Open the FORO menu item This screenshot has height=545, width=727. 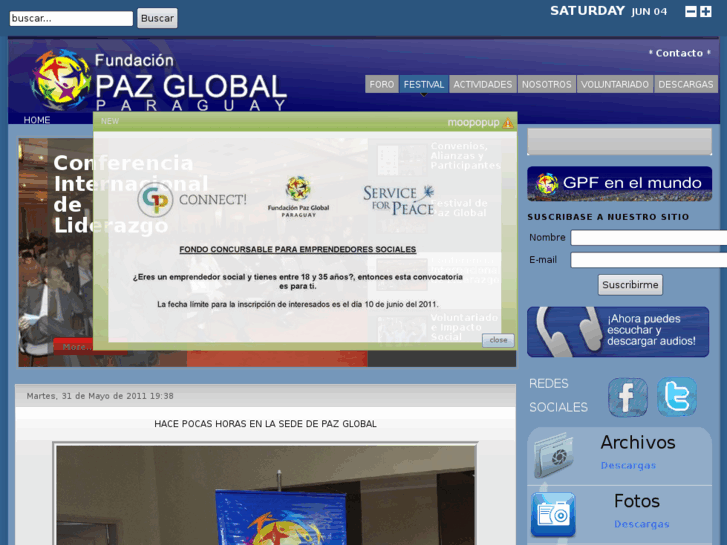click(382, 84)
